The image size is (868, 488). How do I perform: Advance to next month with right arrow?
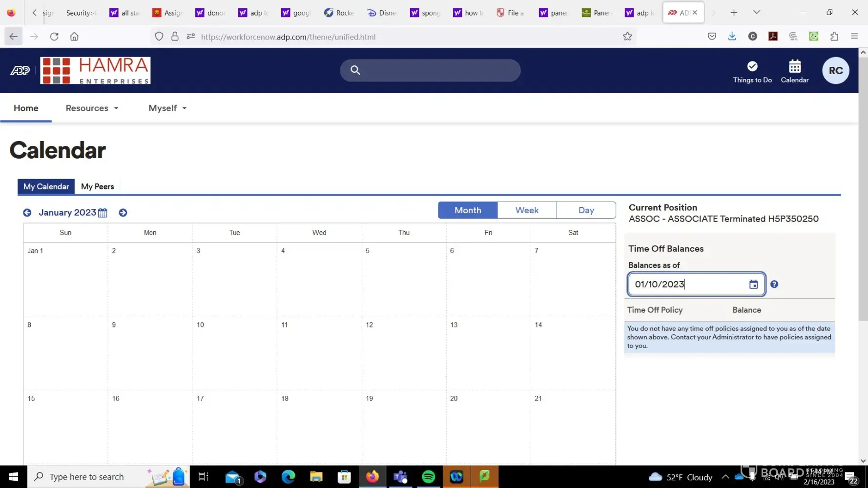[x=123, y=213]
